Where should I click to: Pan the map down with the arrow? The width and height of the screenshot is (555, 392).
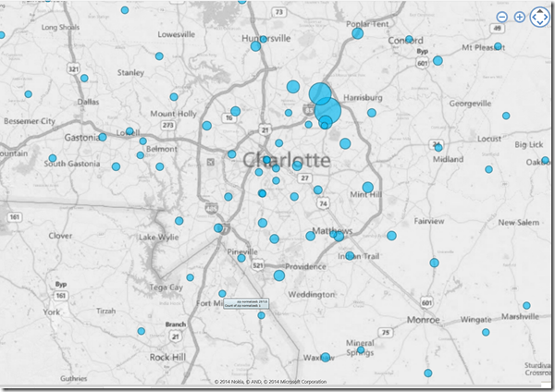click(x=539, y=24)
